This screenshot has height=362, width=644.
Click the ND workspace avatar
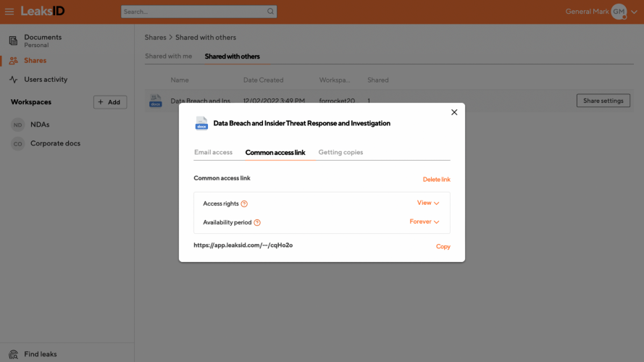[17, 125]
